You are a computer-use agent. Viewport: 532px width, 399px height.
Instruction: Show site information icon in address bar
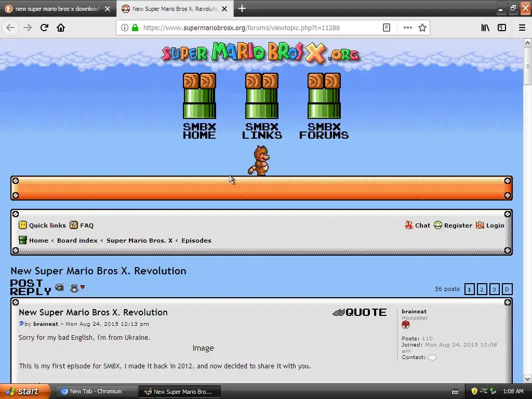coord(125,28)
